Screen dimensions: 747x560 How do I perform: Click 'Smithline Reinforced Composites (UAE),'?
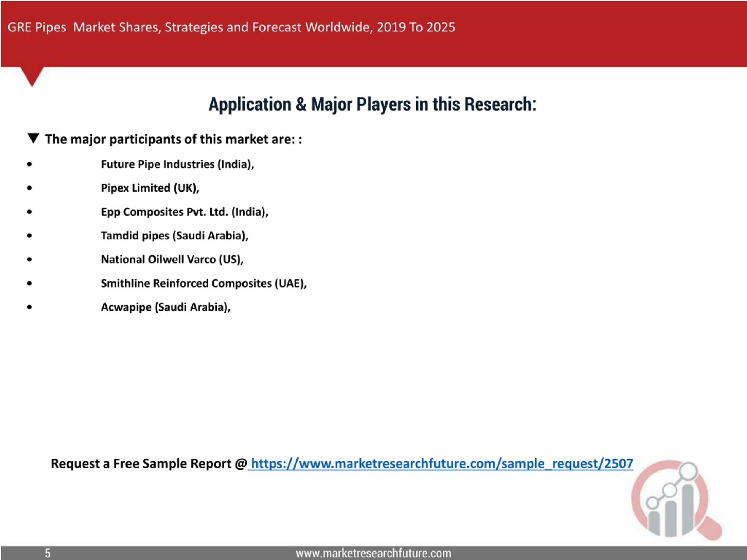204,283
